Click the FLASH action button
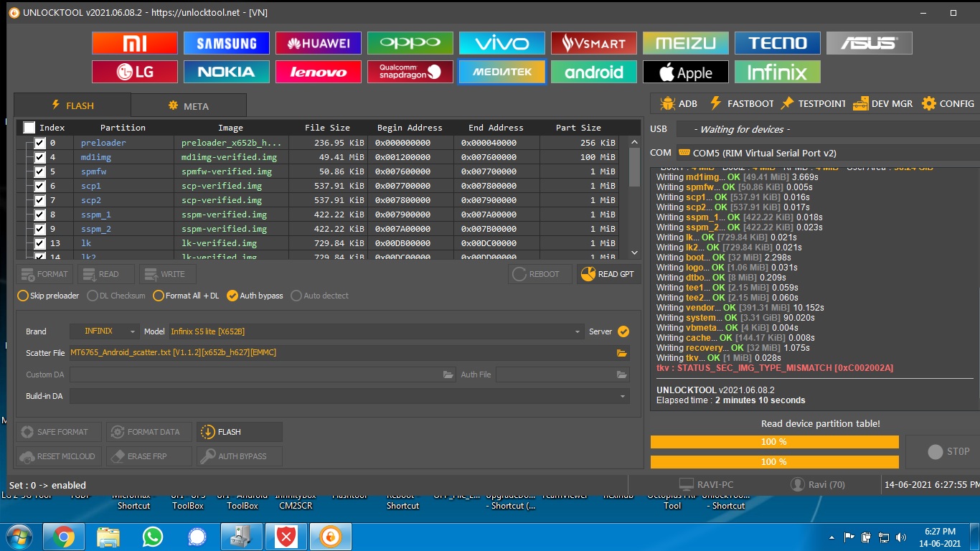Viewport: 980px width, 551px height. 240,432
